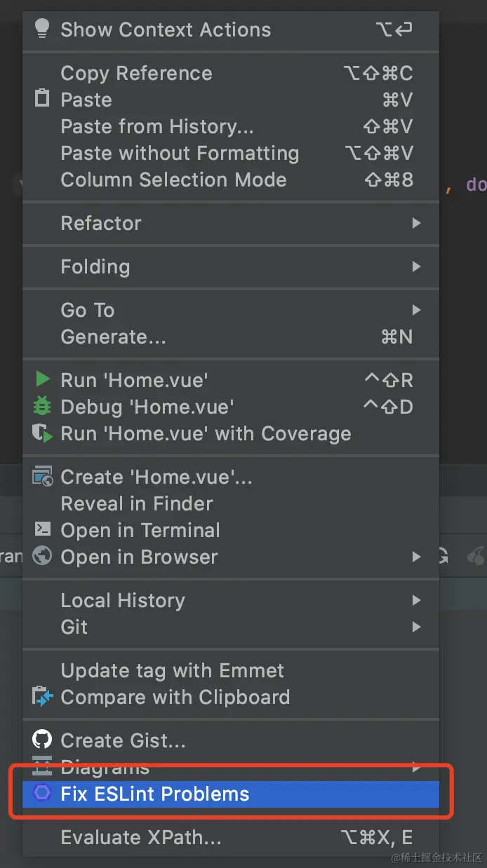Expand the Refactor submenu arrow
Screen dimensions: 487x868
click(x=416, y=223)
